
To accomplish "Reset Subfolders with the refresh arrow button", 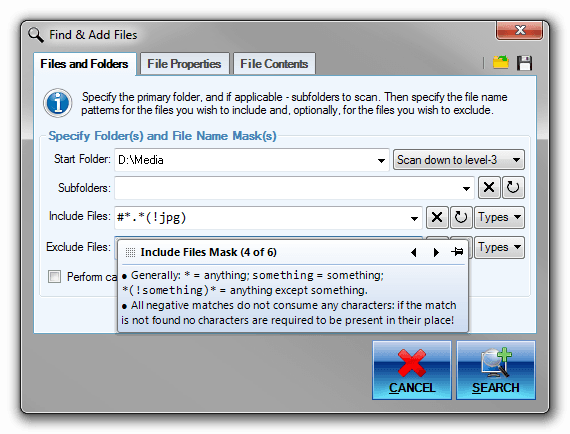I will click(x=513, y=188).
